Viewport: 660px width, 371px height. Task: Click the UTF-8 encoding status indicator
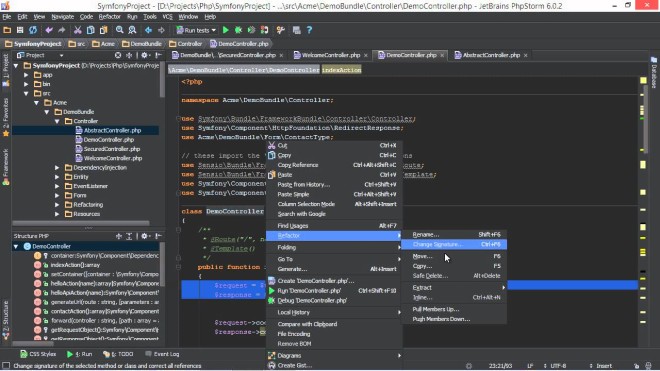pyautogui.click(x=558, y=366)
